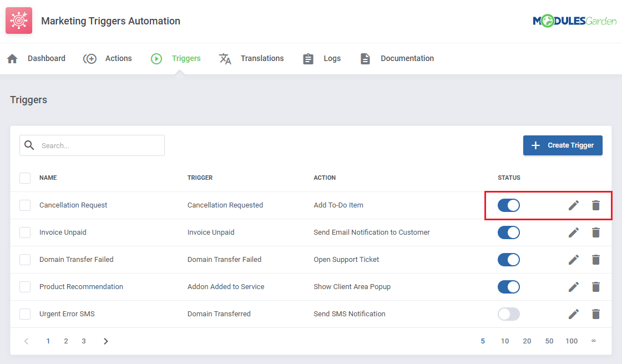Click the 'Addon Added to Service' trigger text
Image resolution: width=622 pixels, height=364 pixels.
[x=226, y=287]
